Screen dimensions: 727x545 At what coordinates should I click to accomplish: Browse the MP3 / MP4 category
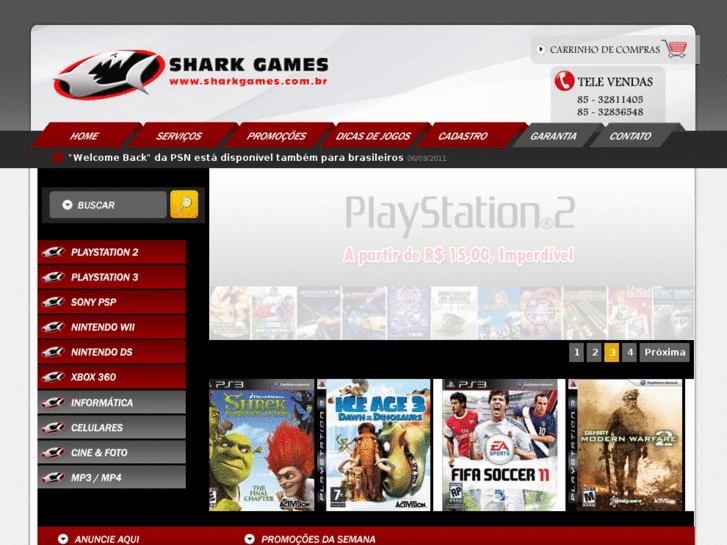pyautogui.click(x=112, y=478)
